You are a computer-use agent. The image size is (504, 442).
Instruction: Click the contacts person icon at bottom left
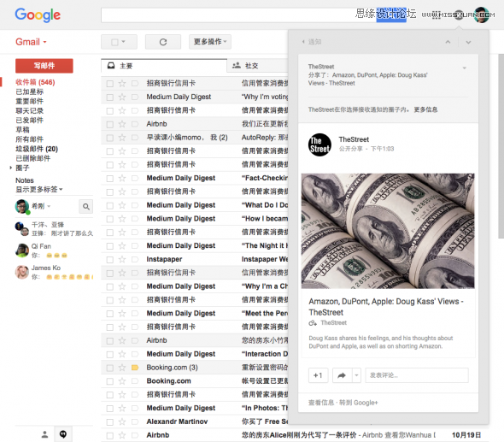(x=44, y=434)
